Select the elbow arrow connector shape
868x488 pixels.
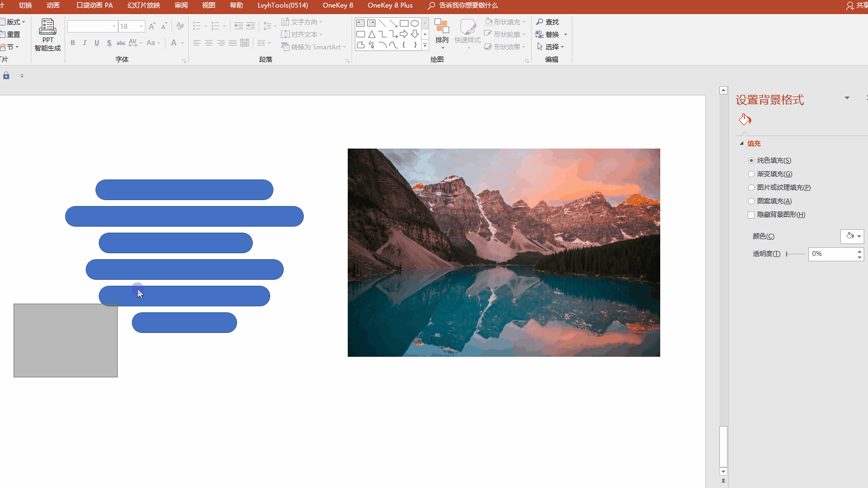393,34
